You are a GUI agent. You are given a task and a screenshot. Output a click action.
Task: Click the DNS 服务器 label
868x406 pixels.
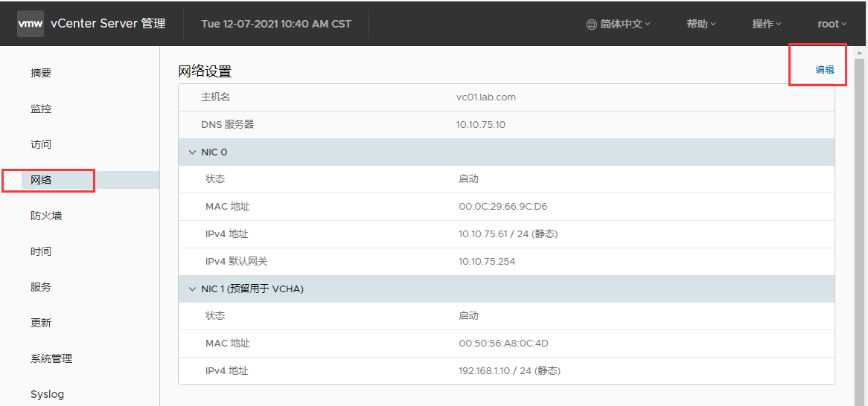228,124
